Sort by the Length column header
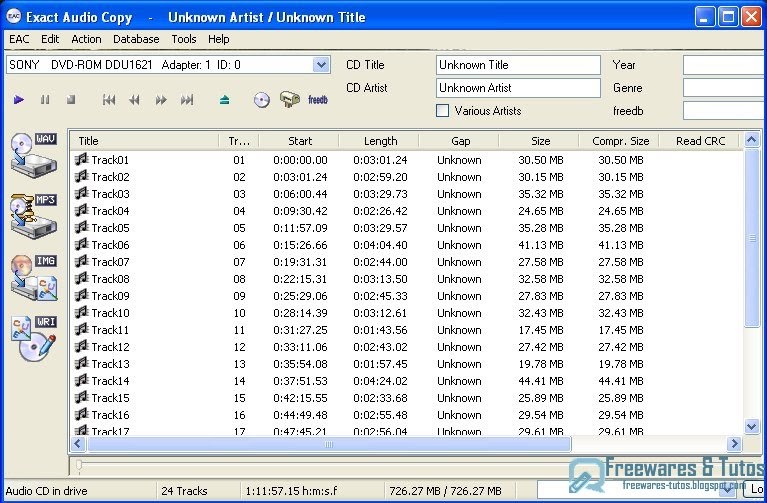This screenshot has width=767, height=503. [x=380, y=141]
